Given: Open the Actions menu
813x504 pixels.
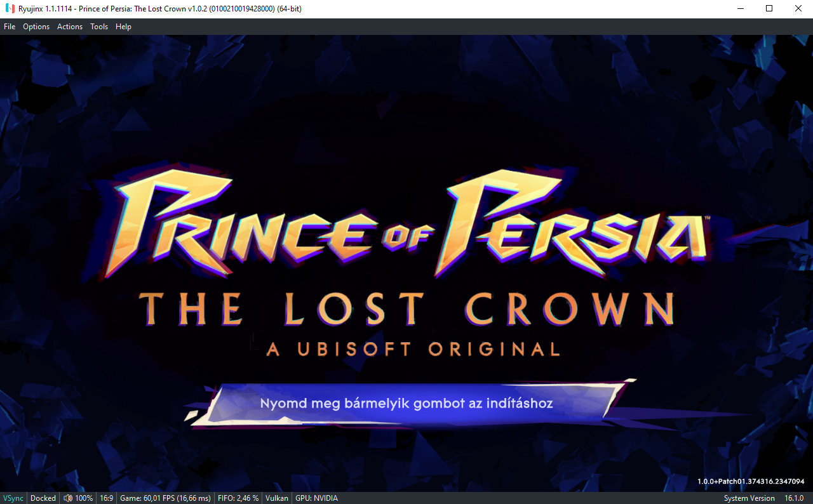Looking at the screenshot, I should point(70,27).
